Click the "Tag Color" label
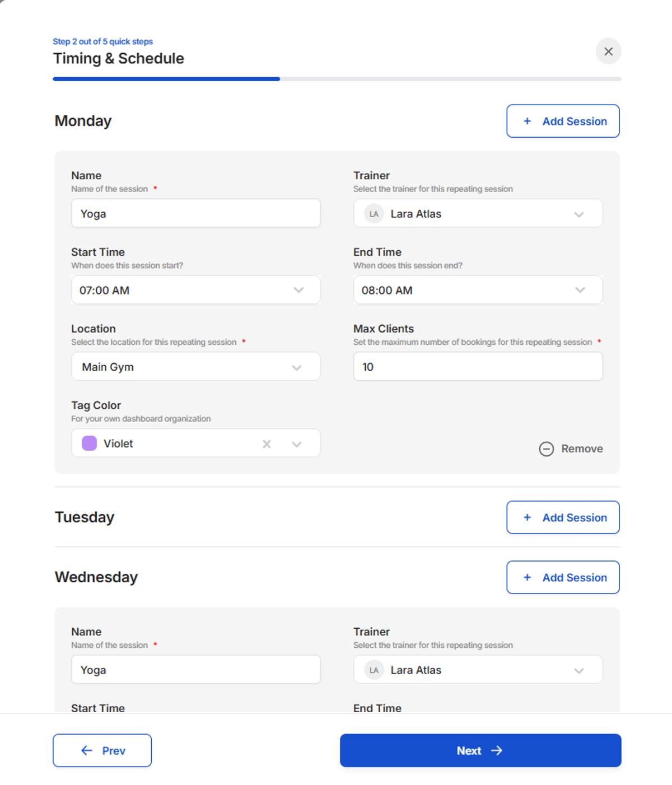The width and height of the screenshot is (672, 785). 96,405
